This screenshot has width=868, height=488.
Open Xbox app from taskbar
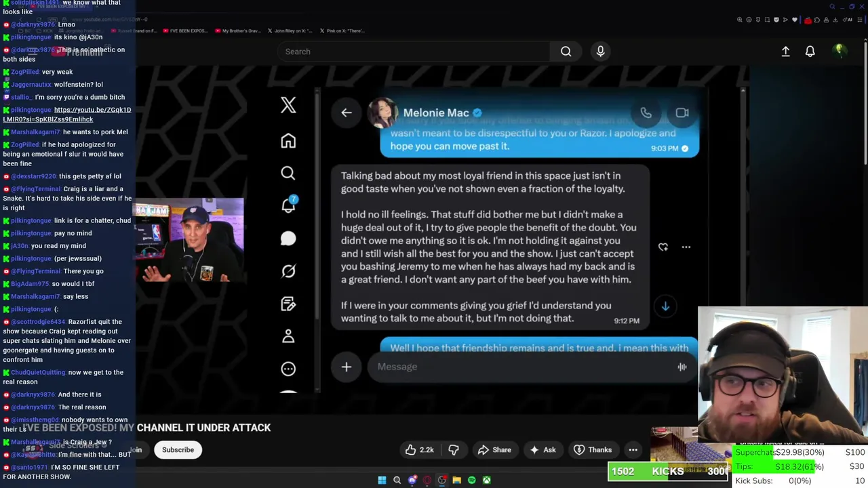486,481
